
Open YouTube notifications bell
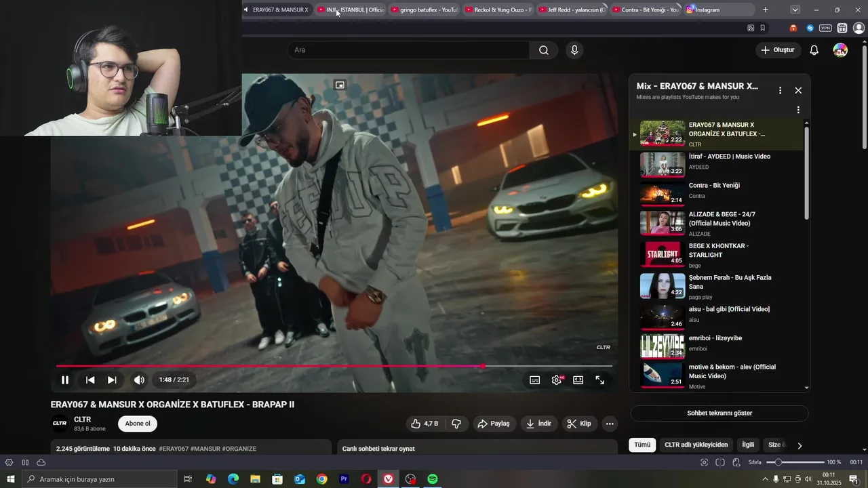point(814,50)
